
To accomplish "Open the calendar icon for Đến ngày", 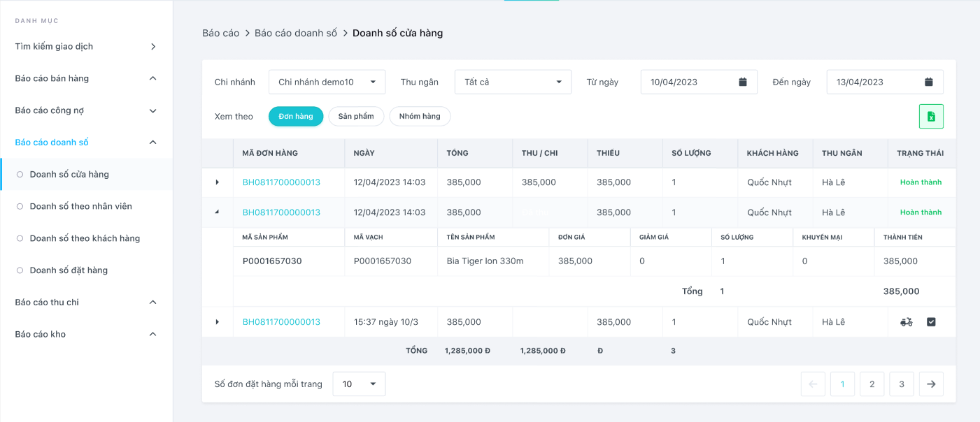I will 929,82.
